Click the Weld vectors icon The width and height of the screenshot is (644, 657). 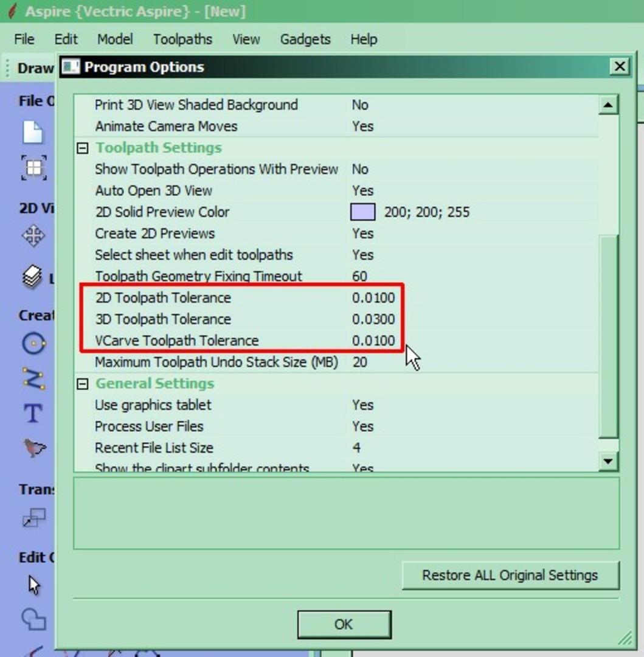point(33,619)
